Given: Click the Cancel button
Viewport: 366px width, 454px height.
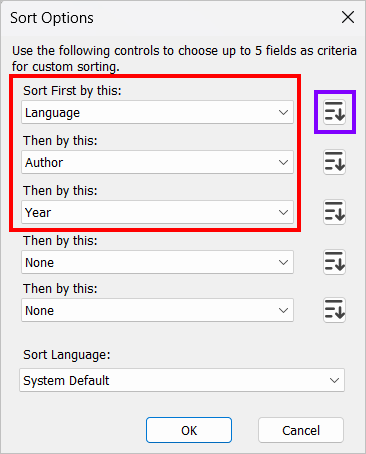Looking at the screenshot, I should [x=301, y=430].
